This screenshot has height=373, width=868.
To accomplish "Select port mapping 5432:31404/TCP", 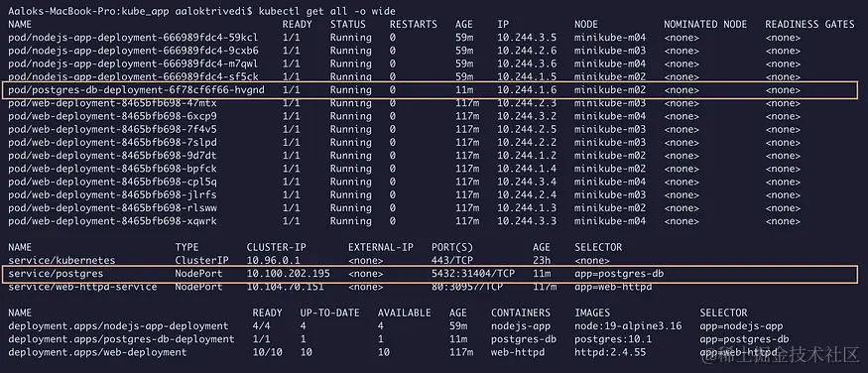I will (473, 274).
